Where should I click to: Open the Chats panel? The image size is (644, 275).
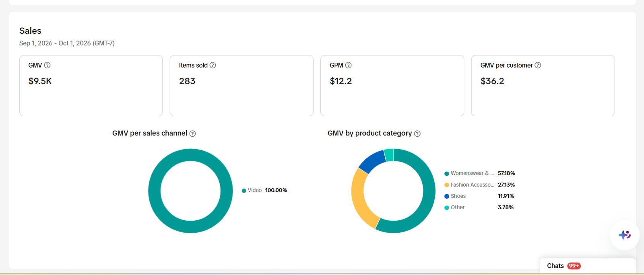[588, 266]
